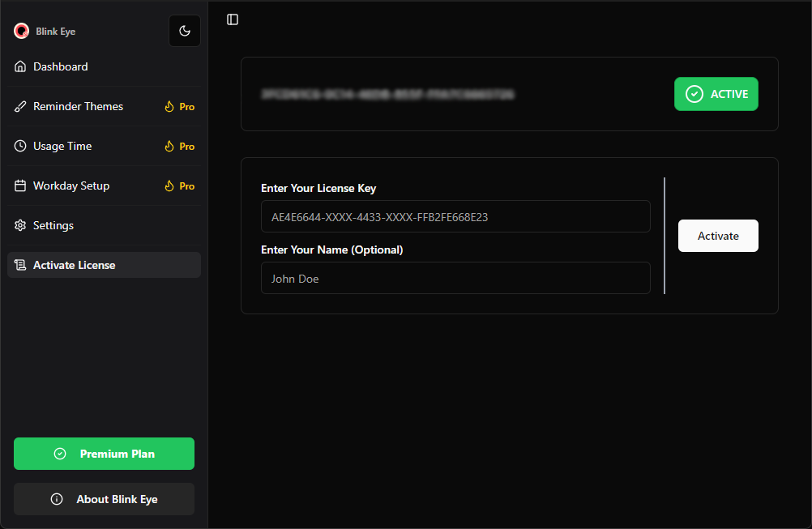
Task: Click the clock icon for Usage Time
Action: [20, 146]
